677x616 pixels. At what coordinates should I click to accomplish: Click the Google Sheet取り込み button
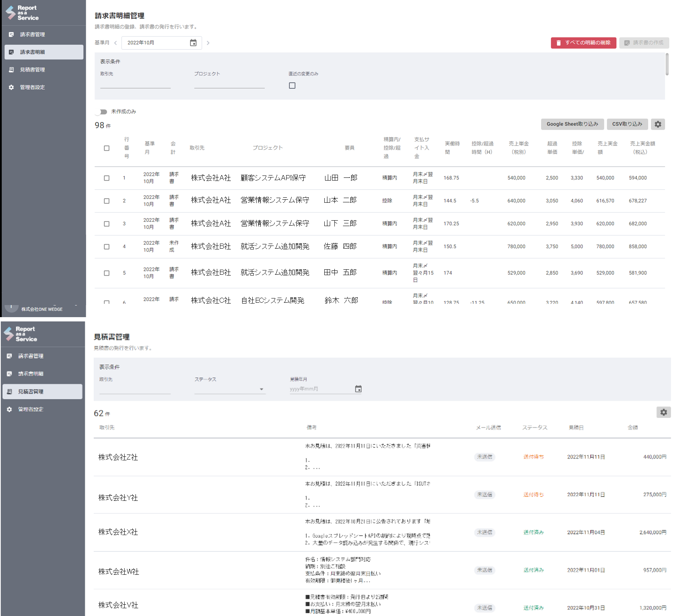click(572, 124)
